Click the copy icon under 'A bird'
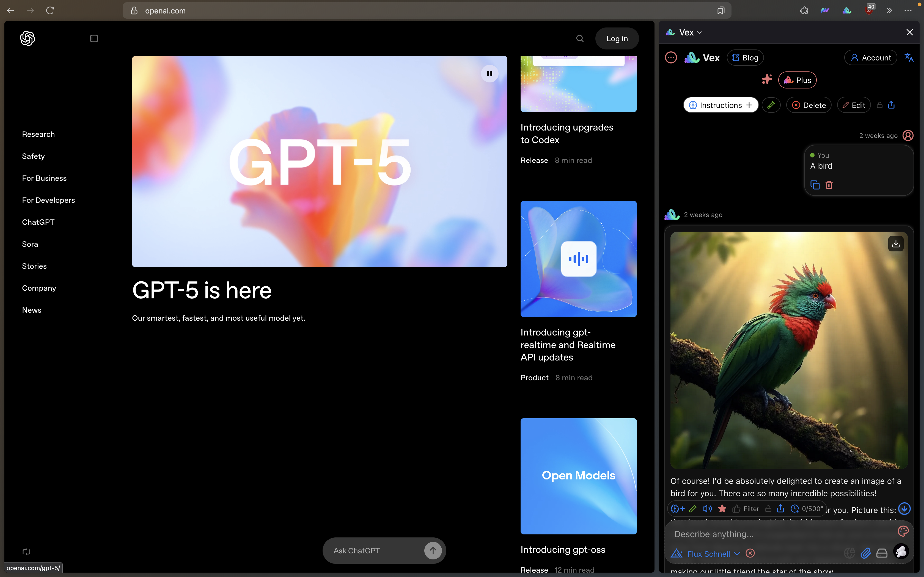 tap(815, 185)
